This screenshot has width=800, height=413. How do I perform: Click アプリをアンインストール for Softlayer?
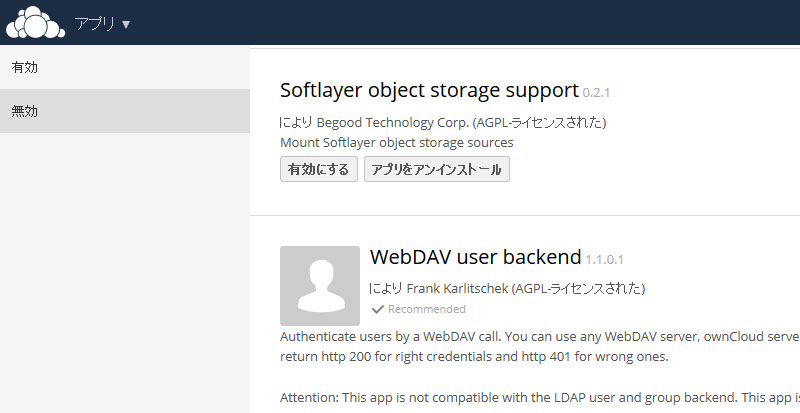(437, 169)
